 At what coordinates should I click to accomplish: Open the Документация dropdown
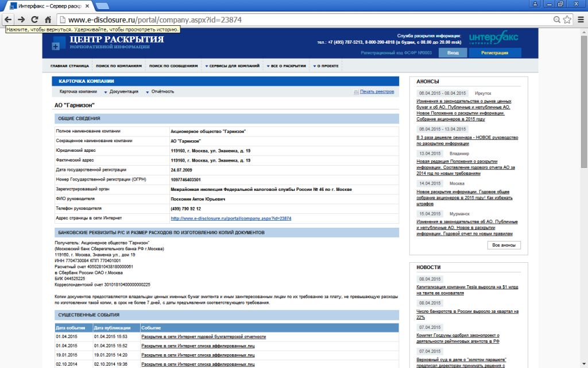[x=123, y=91]
